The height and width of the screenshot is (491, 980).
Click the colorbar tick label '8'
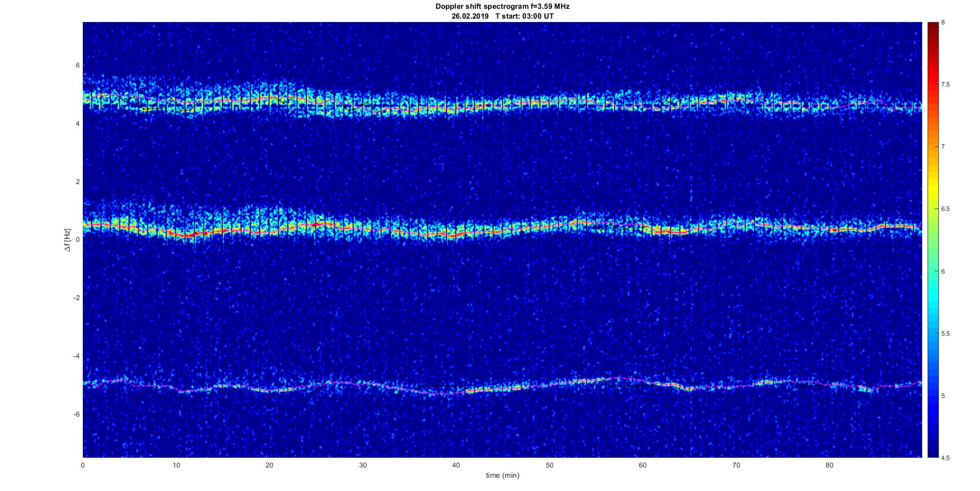[x=943, y=23]
